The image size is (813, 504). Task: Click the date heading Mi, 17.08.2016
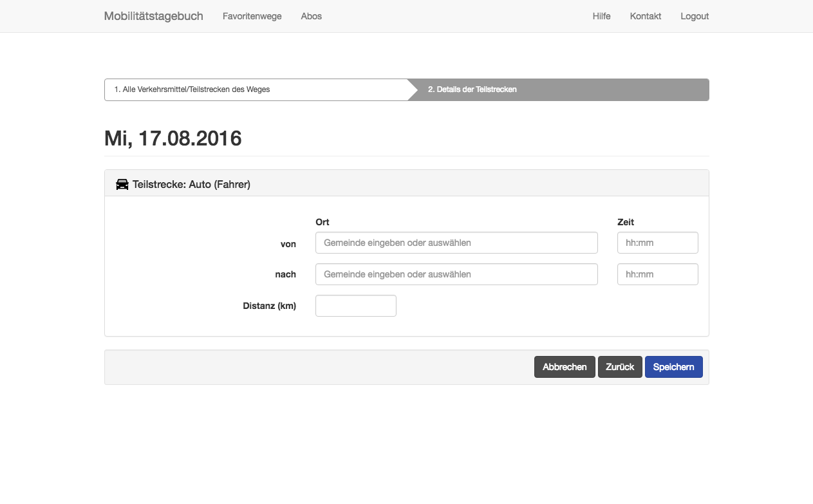click(x=173, y=138)
